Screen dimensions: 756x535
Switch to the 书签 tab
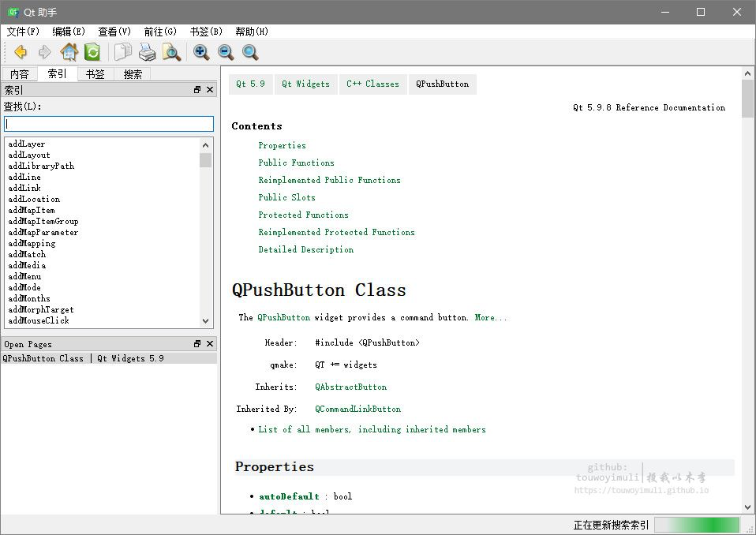click(95, 74)
